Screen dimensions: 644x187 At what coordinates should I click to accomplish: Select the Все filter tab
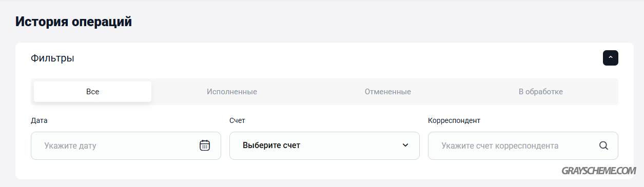pos(93,92)
